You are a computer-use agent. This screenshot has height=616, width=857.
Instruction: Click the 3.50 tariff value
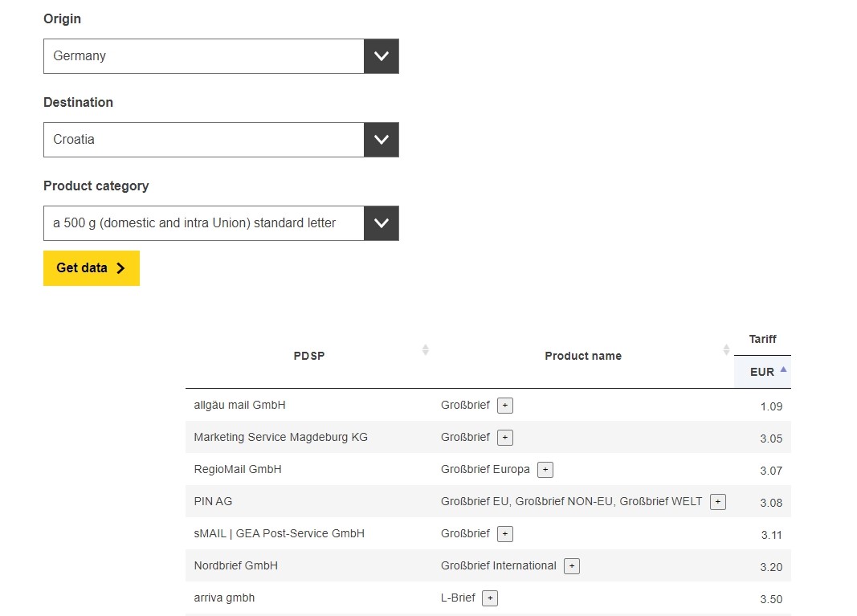tap(771, 600)
